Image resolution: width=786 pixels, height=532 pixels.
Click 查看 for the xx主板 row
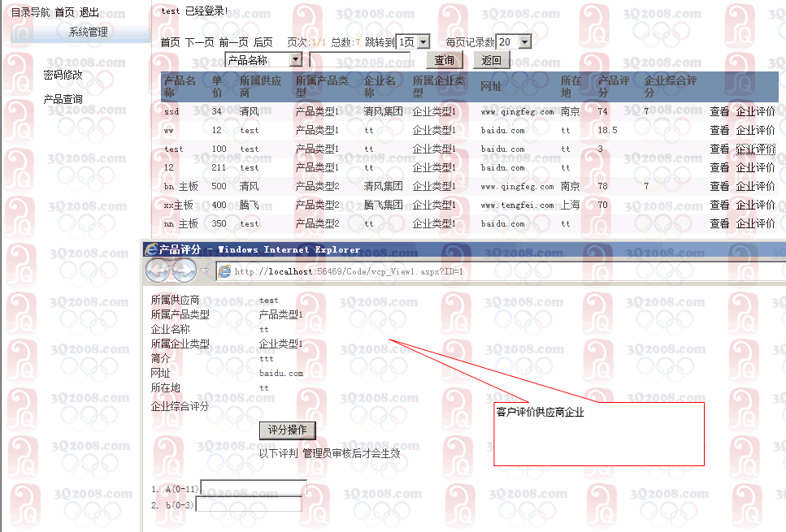[x=719, y=205]
